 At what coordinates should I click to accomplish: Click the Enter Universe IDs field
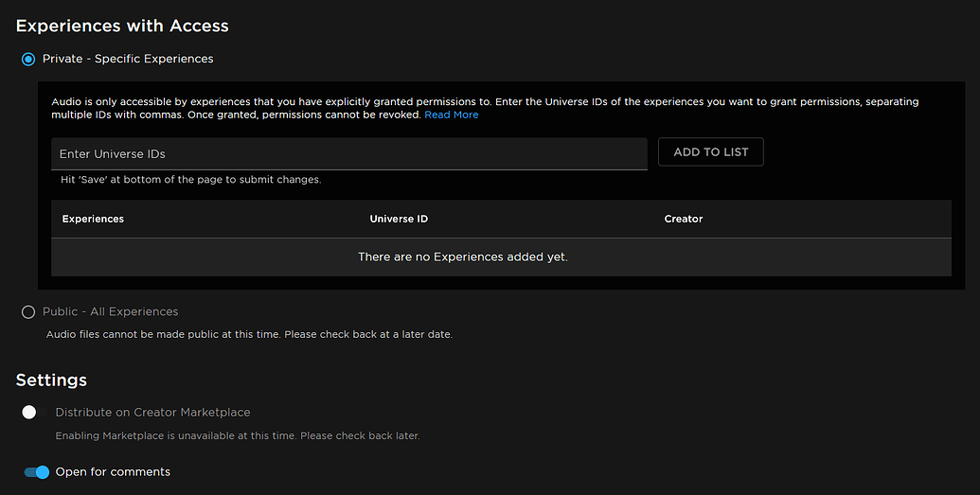click(349, 153)
